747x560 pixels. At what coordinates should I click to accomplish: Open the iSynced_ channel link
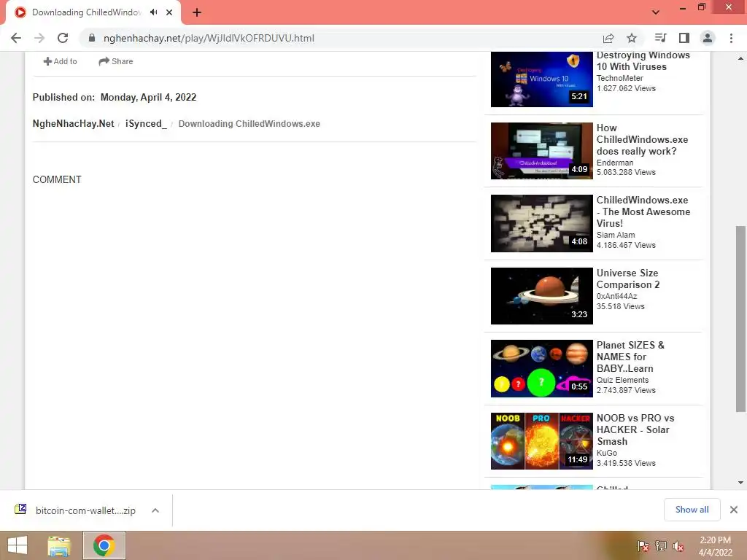[x=146, y=124]
